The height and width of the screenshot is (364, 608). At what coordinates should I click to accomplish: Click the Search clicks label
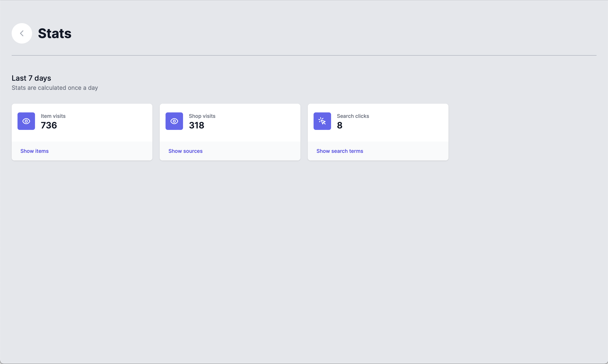pyautogui.click(x=353, y=116)
